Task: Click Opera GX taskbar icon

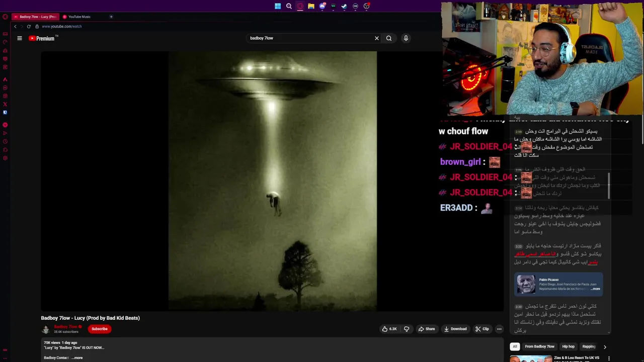Action: (300, 6)
